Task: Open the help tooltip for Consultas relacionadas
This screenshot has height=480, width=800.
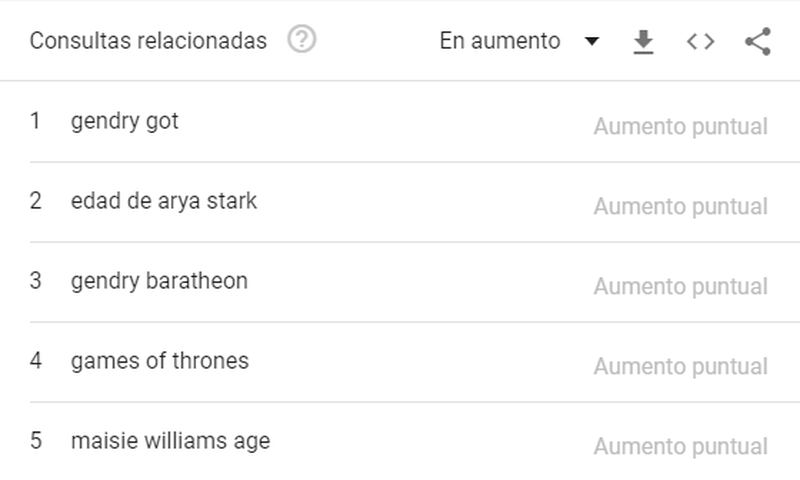Action: pyautogui.click(x=302, y=40)
